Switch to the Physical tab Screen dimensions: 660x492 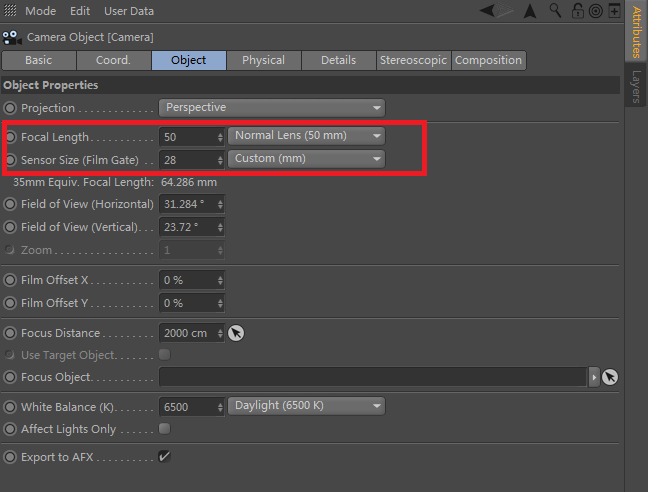click(x=263, y=60)
